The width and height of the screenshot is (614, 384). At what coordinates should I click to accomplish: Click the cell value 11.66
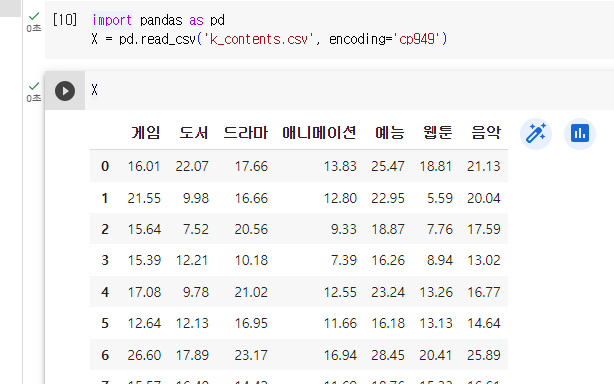pos(340,323)
